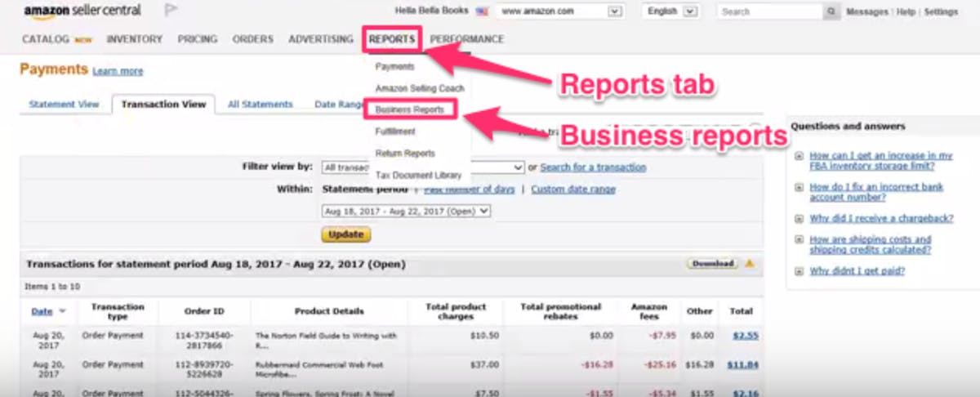Screen dimensions: 980x397
Task: Expand the chargeback question plus icon
Action: coord(799,219)
